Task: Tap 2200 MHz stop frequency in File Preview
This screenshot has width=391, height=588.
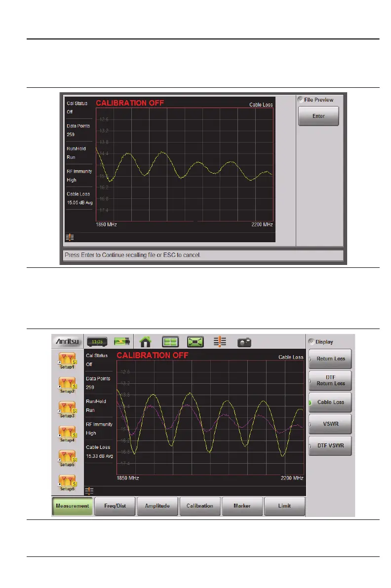Action: (262, 224)
